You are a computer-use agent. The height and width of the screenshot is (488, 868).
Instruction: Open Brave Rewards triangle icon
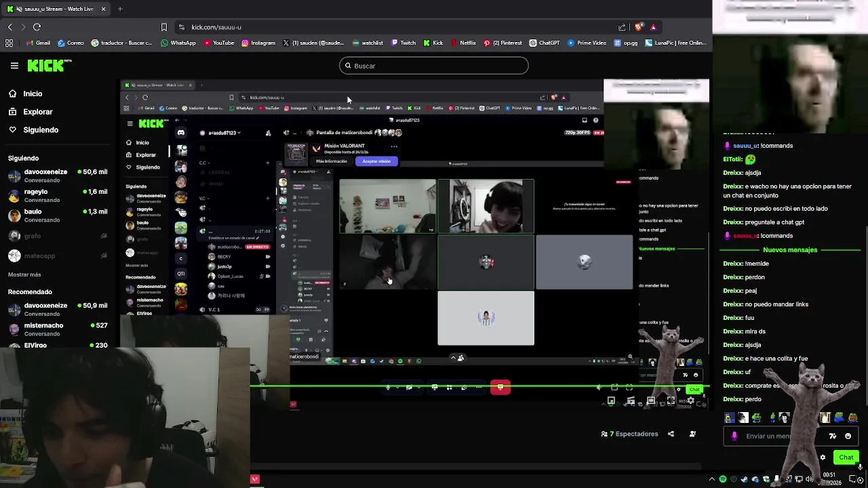[653, 27]
